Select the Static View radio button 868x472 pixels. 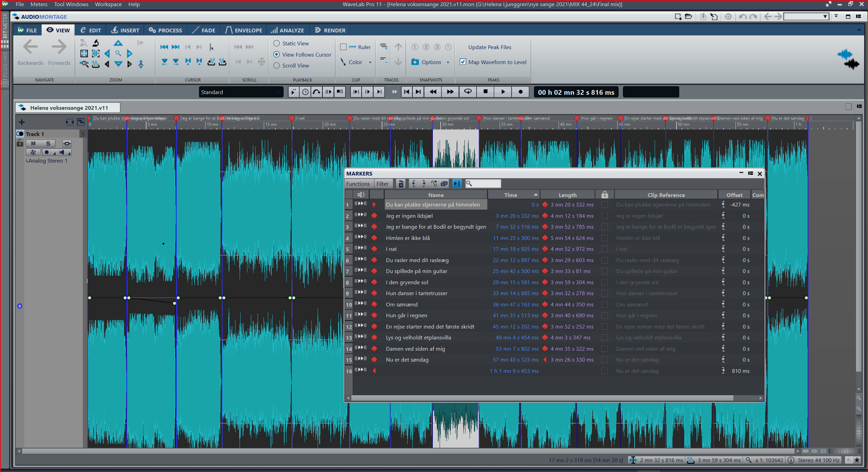point(277,43)
